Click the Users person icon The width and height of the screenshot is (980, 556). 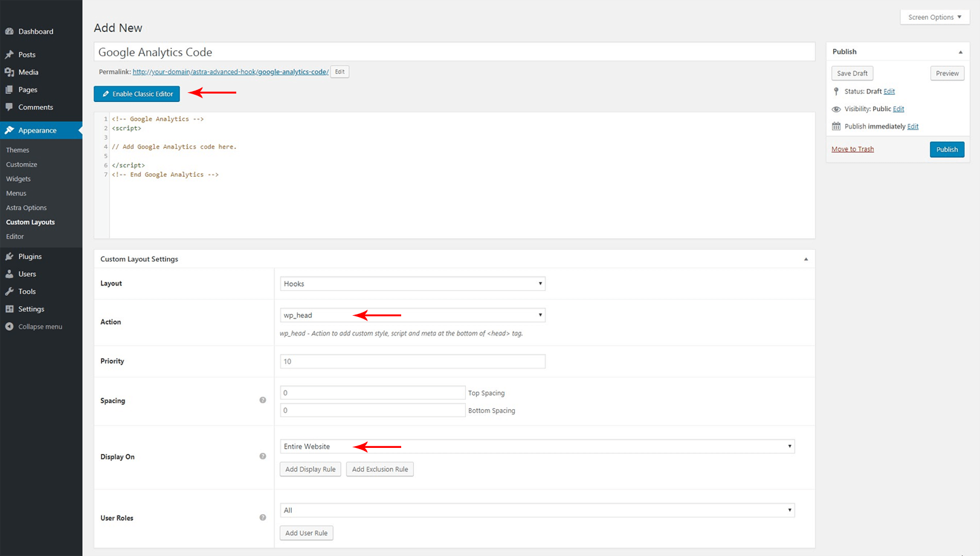tap(9, 274)
